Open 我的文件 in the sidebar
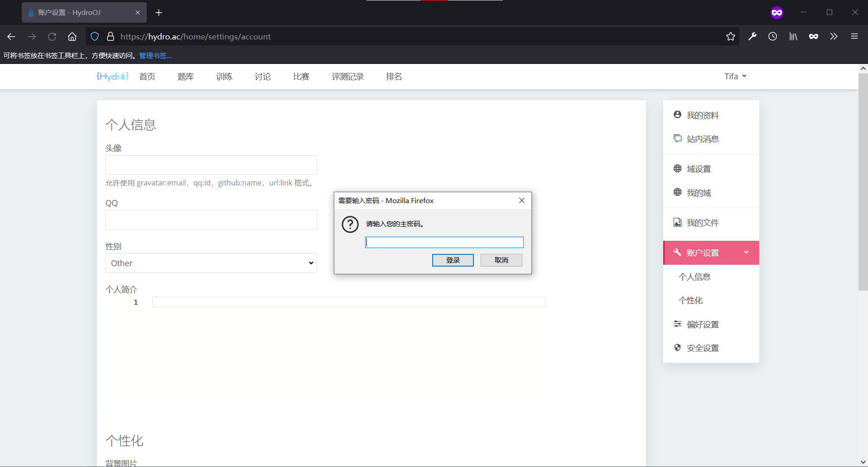Image resolution: width=868 pixels, height=467 pixels. click(711, 223)
